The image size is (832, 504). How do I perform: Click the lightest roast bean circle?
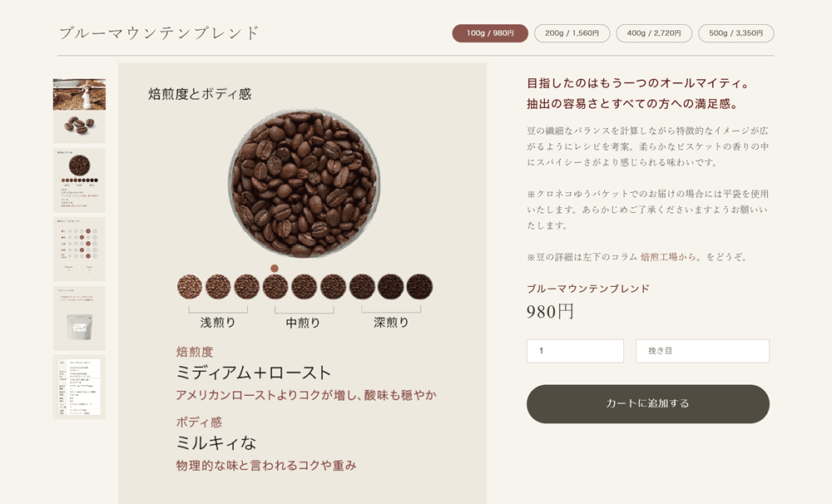pyautogui.click(x=190, y=286)
